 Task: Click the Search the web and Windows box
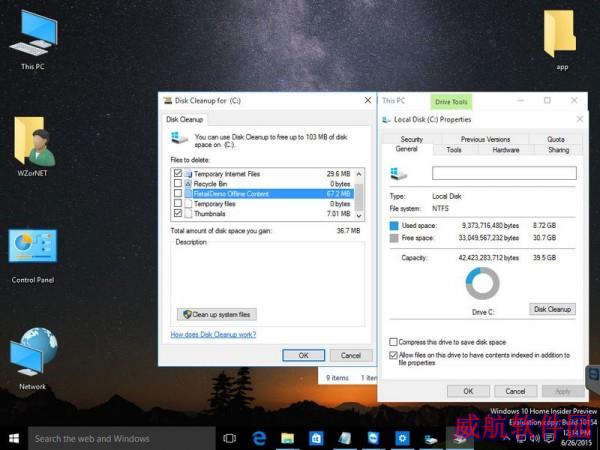tap(122, 439)
